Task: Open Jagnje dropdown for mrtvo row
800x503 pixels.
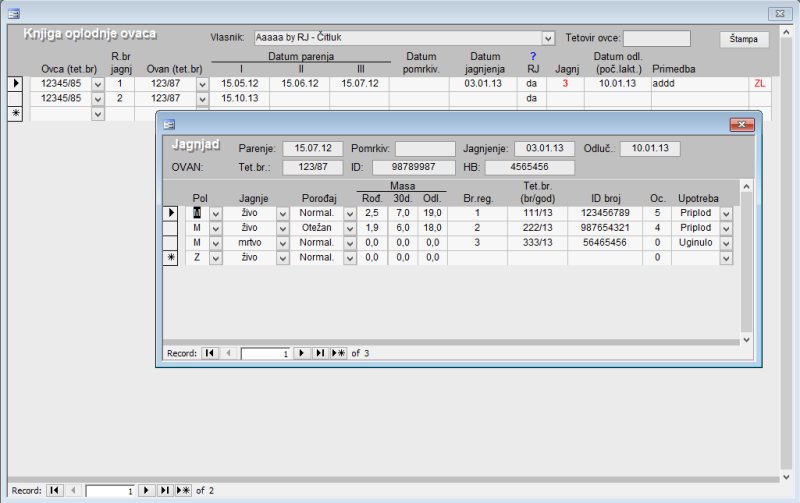Action: point(284,243)
